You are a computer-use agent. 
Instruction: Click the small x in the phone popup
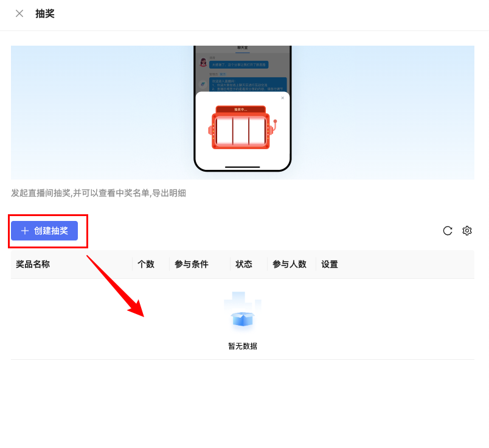click(282, 97)
